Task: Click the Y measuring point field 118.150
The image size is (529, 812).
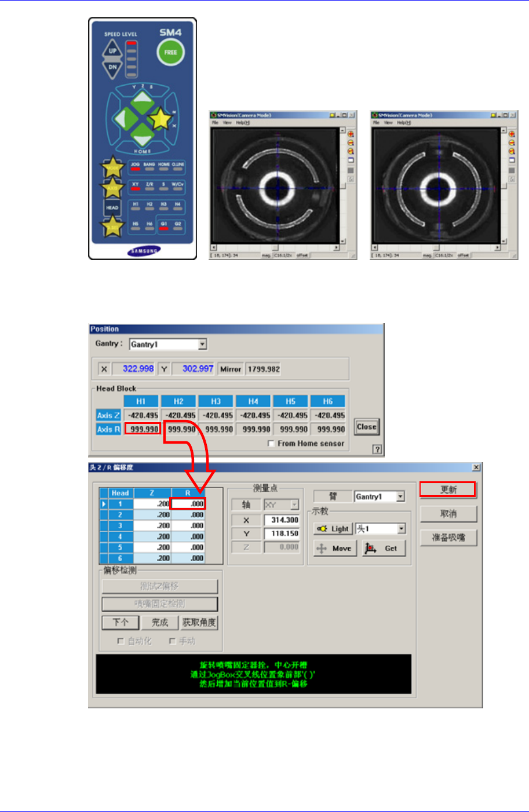Action: tap(282, 533)
